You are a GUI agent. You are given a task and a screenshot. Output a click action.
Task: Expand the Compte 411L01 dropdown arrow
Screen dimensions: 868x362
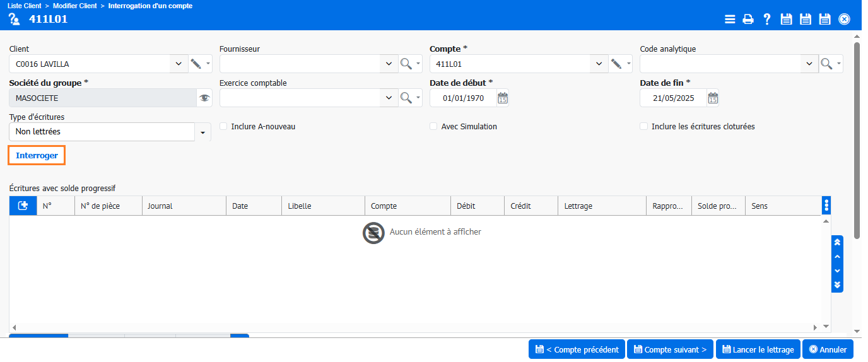[x=599, y=64]
